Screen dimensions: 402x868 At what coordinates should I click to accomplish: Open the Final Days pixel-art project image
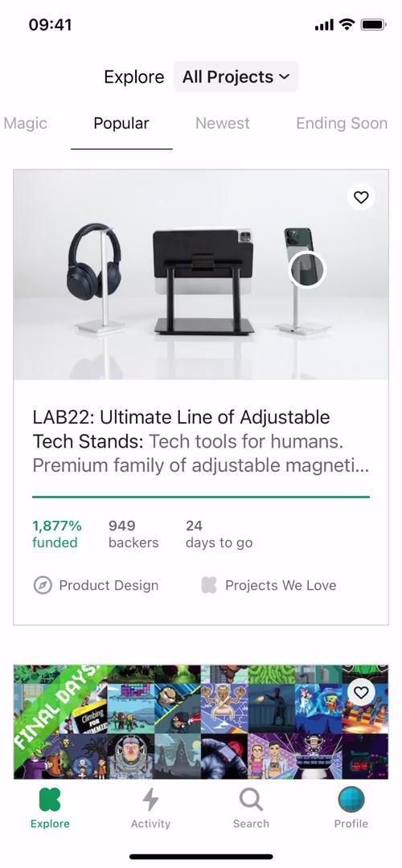point(201,722)
